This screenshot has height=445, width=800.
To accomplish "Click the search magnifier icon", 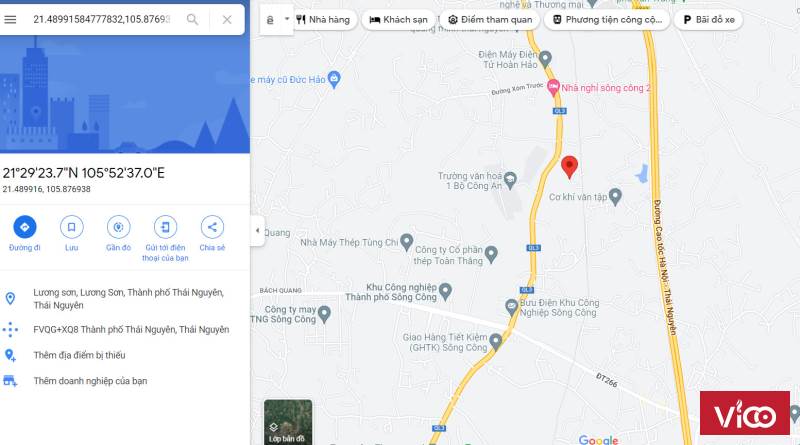I will pyautogui.click(x=192, y=19).
